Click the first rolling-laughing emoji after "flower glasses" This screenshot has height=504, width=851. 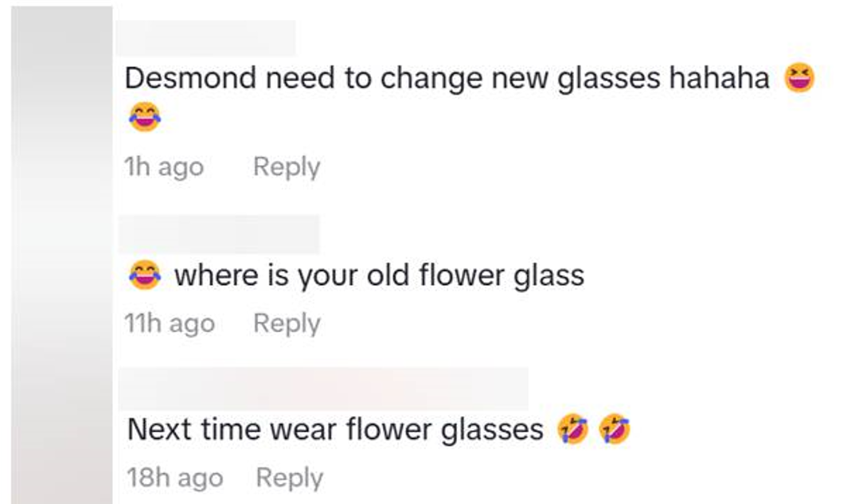[573, 430]
